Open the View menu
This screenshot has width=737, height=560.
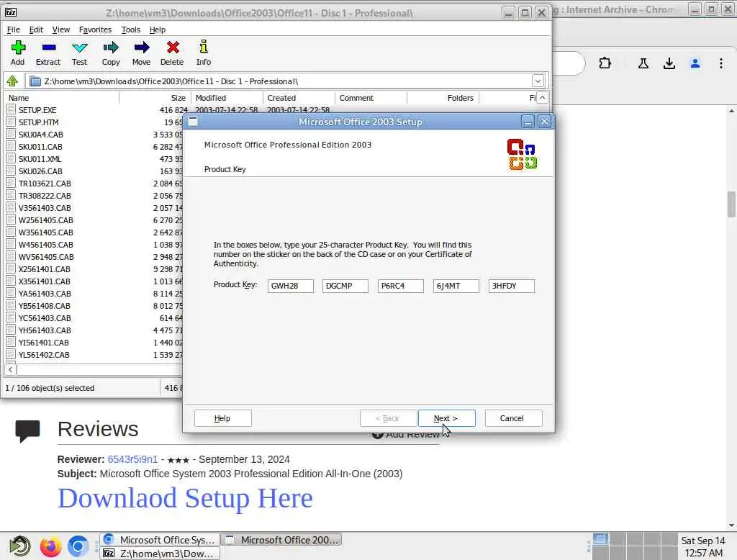pyautogui.click(x=60, y=30)
